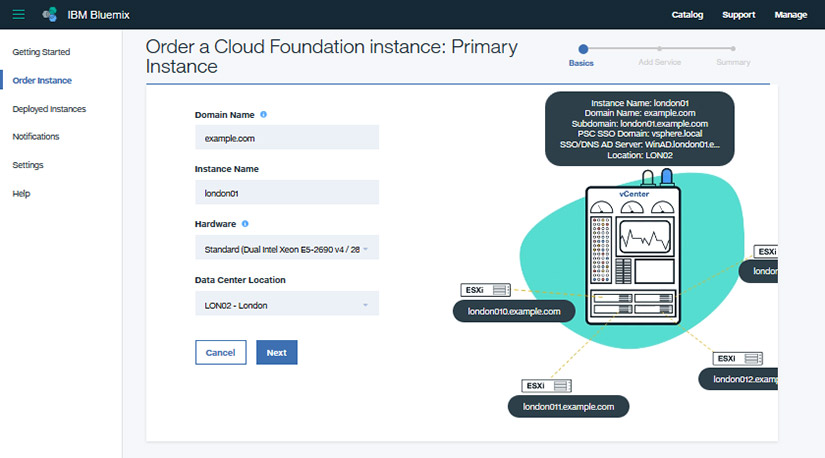The height and width of the screenshot is (458, 825).
Task: Open Help in sidebar
Action: 21,193
